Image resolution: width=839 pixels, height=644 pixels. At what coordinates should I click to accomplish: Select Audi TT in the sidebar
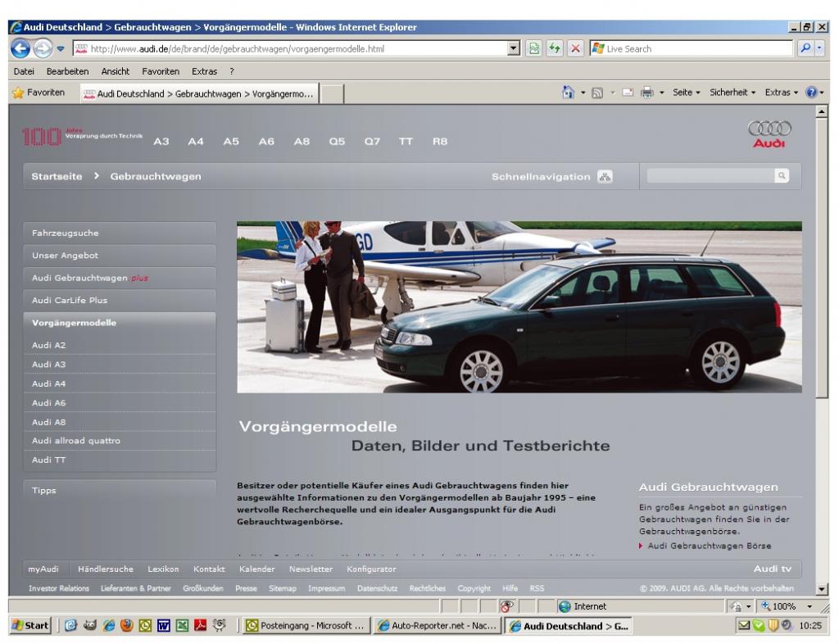120,460
